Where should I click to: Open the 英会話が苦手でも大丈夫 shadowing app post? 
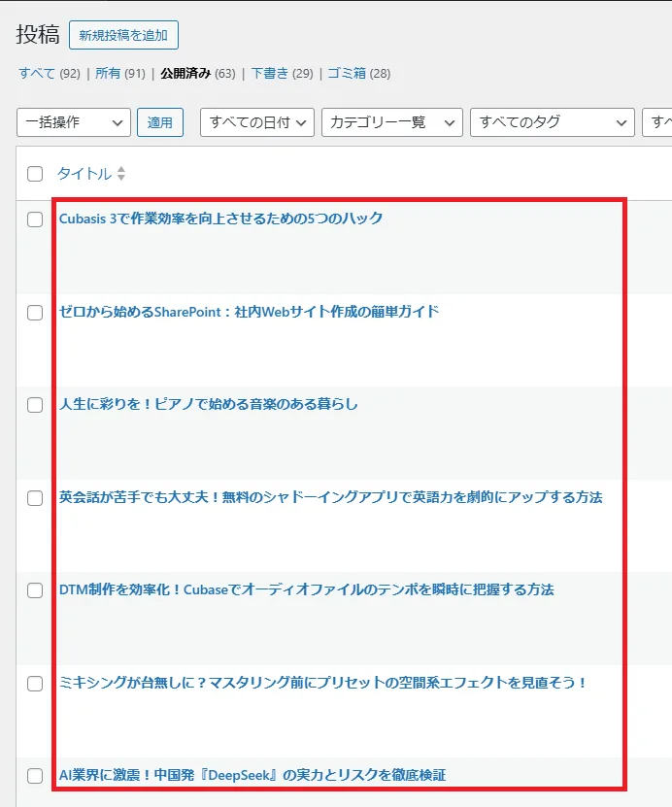pyautogui.click(x=330, y=497)
